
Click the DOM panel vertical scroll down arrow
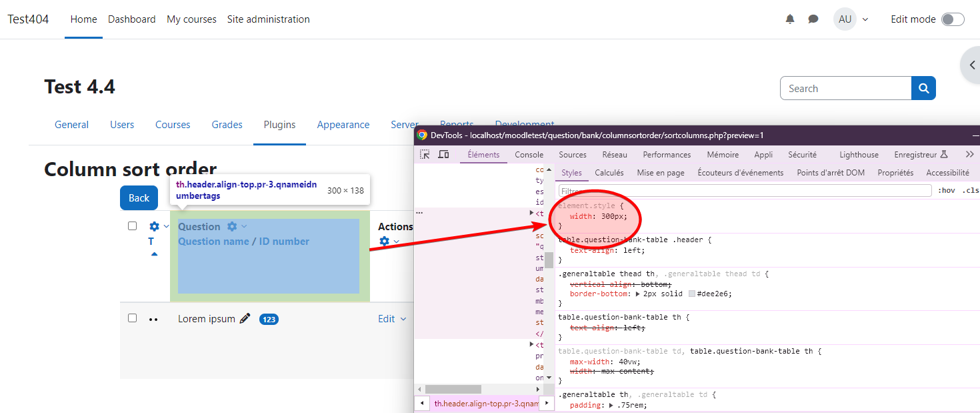pos(549,379)
